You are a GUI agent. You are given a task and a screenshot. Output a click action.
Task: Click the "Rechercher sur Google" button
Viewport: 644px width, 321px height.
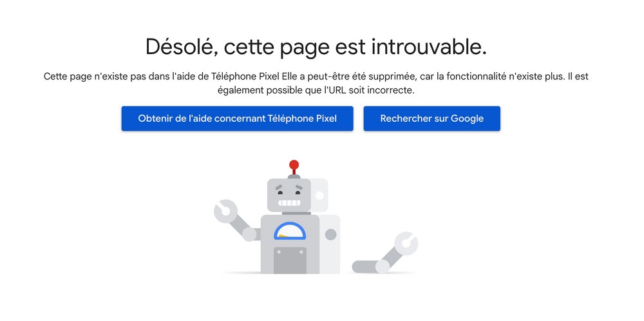(431, 119)
